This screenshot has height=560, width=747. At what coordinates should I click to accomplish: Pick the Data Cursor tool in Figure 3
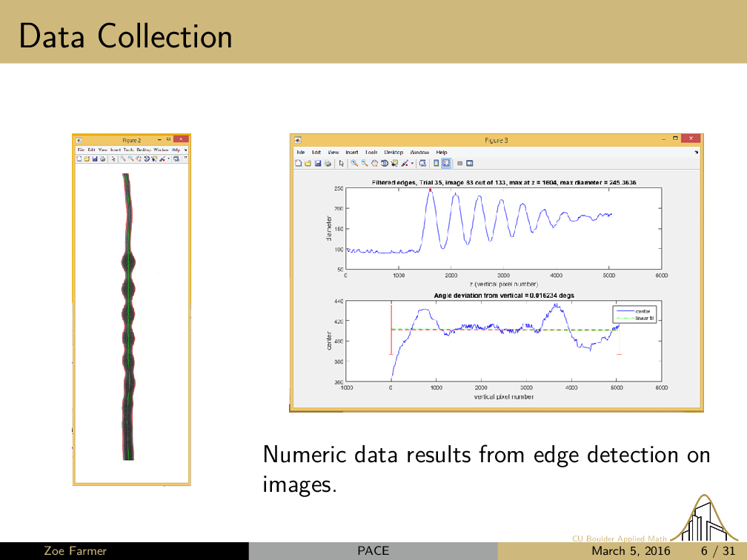(394, 163)
